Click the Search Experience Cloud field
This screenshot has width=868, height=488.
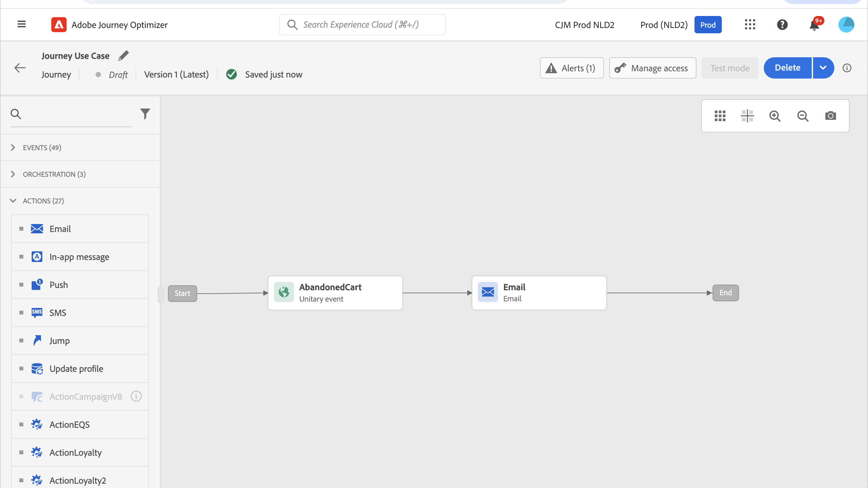(362, 25)
